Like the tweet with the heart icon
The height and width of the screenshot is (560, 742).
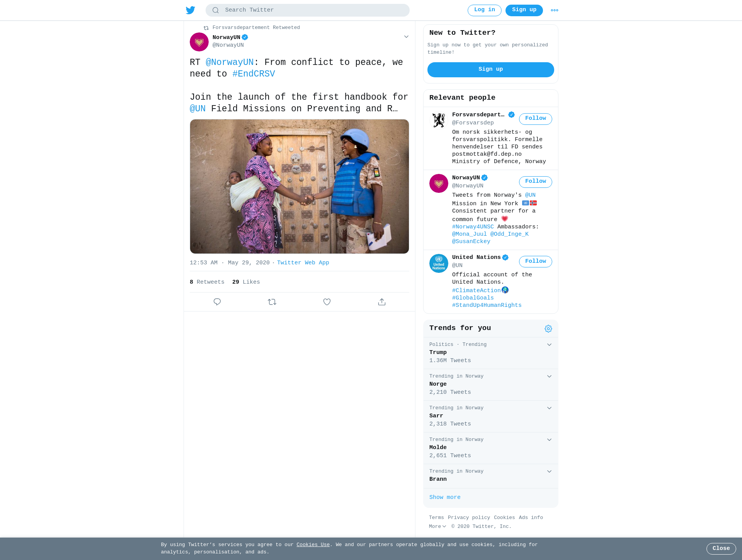click(x=327, y=302)
